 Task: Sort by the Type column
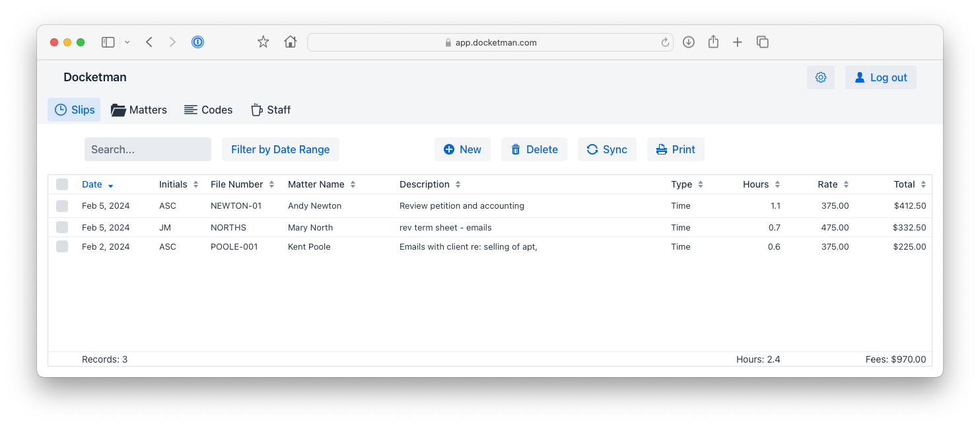[x=687, y=184]
